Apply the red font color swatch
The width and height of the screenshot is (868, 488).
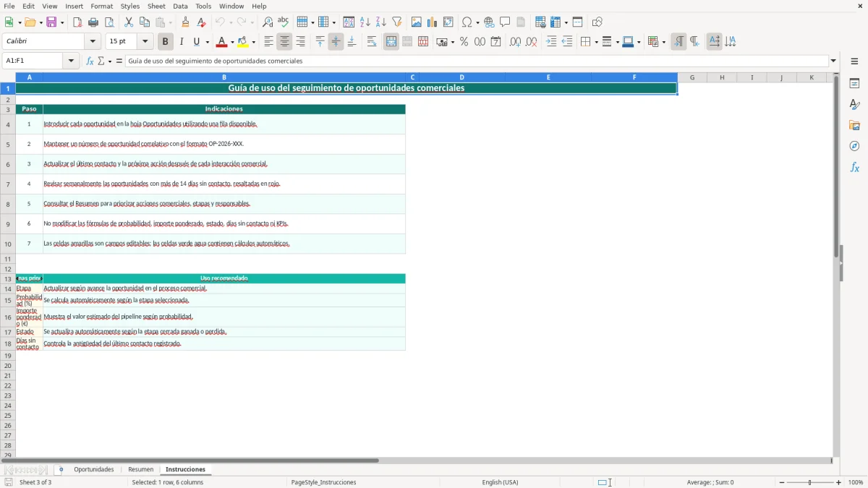[222, 42]
